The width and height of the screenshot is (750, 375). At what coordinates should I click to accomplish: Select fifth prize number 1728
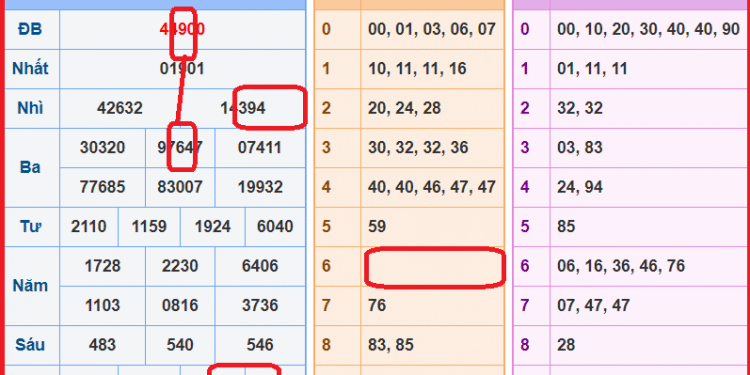click(102, 266)
